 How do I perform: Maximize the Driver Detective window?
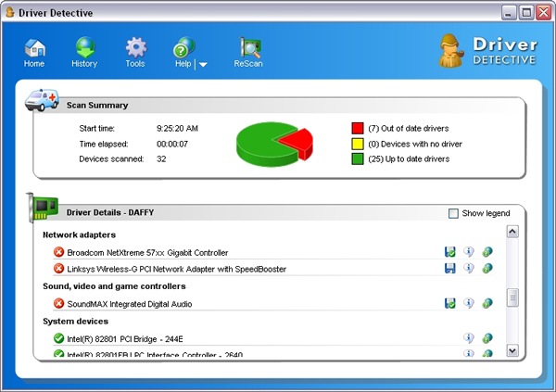pyautogui.click(x=526, y=13)
